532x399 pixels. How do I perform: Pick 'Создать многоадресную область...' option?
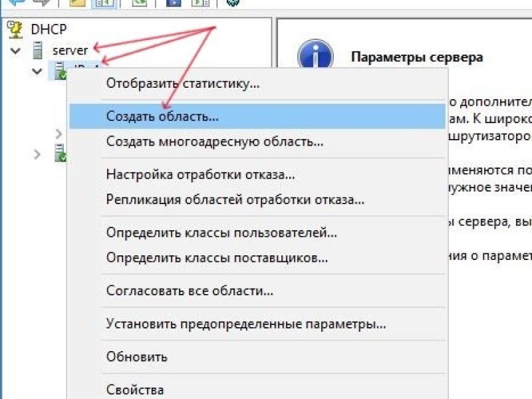click(x=257, y=142)
